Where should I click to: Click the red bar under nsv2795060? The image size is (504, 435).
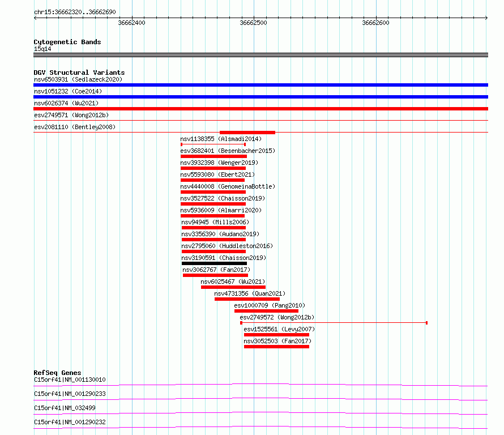tap(213, 251)
